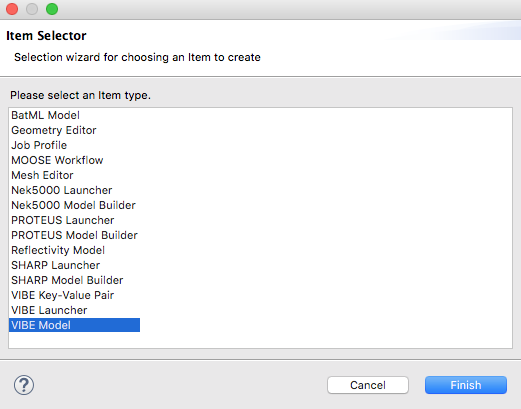Viewport: 521px width, 409px height.
Task: Open the help question mark icon
Action: click(24, 385)
